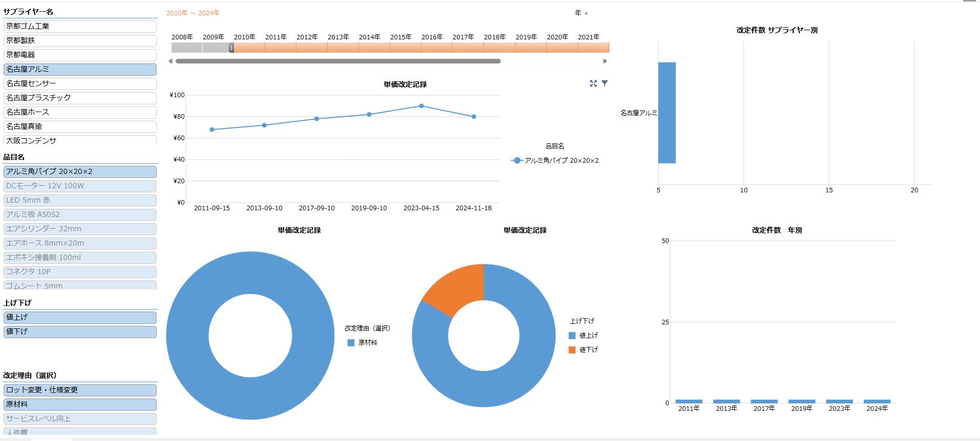
Task: Select supplier 名古屋センサー from list
Action: click(x=80, y=83)
